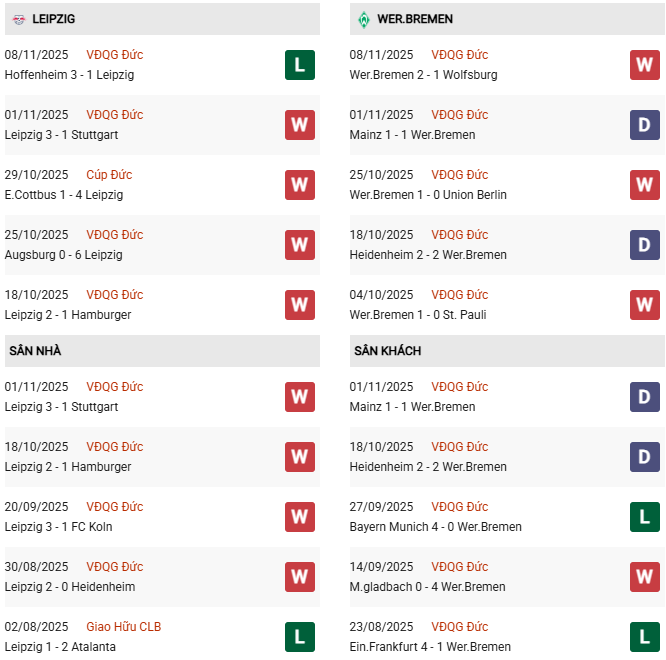The height and width of the screenshot is (660, 666).
Task: Click the W badge for Augsburg 0 - 6 Leipzig
Action: coord(300,245)
